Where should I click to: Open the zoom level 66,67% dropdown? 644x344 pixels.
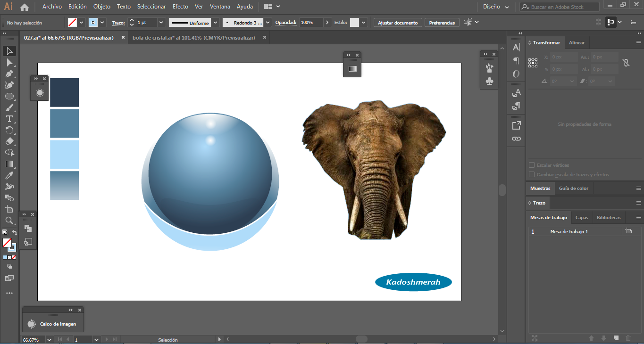(49, 339)
